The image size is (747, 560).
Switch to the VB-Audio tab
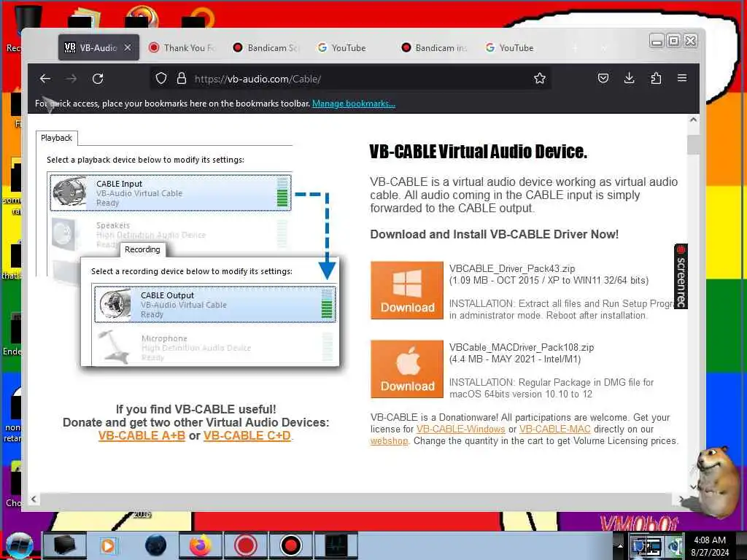[98, 47]
